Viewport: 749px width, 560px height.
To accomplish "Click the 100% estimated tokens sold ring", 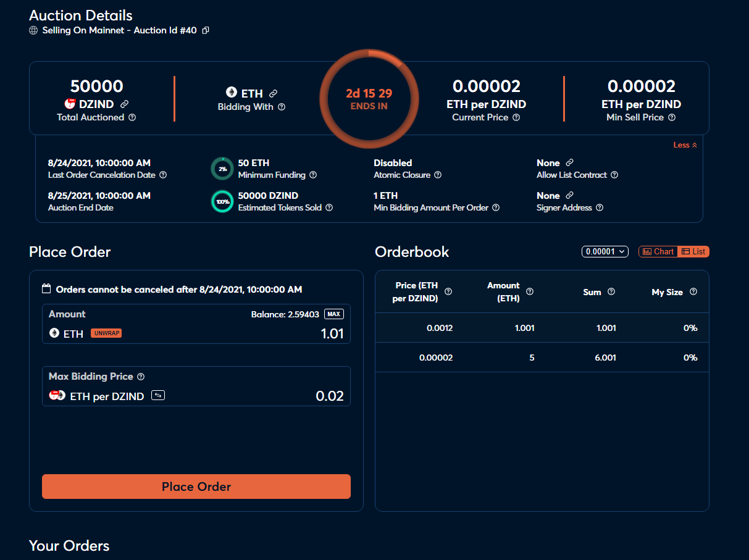I will coord(222,201).
